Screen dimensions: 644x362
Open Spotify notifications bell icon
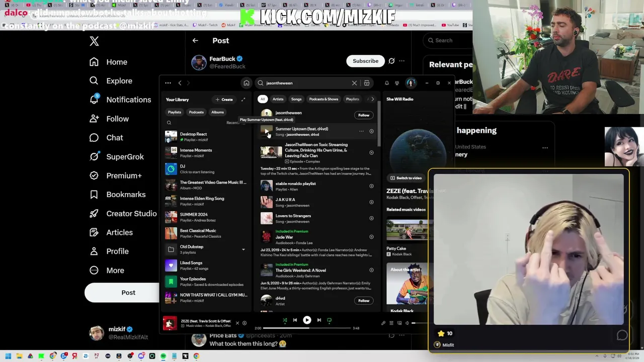[386, 83]
